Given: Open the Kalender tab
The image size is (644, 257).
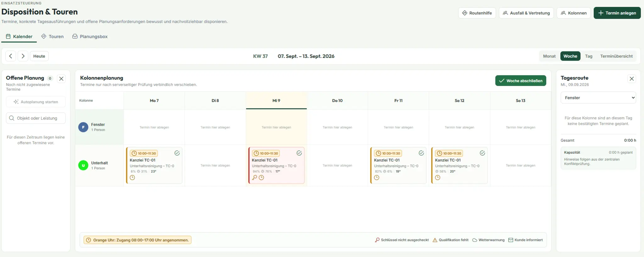Looking at the screenshot, I should [x=19, y=37].
